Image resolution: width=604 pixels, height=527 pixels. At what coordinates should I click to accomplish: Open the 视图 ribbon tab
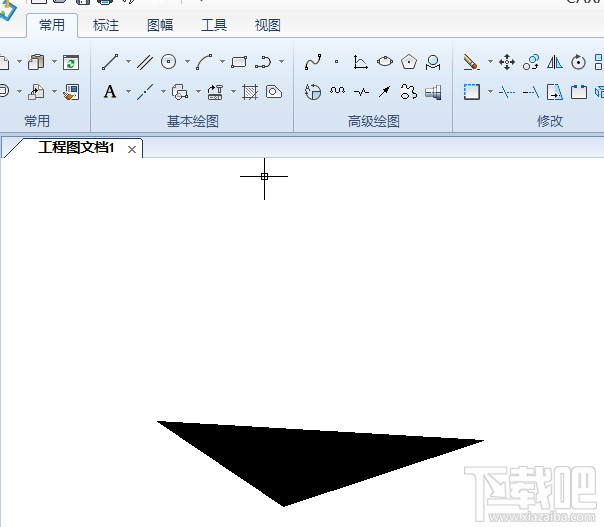tap(268, 25)
